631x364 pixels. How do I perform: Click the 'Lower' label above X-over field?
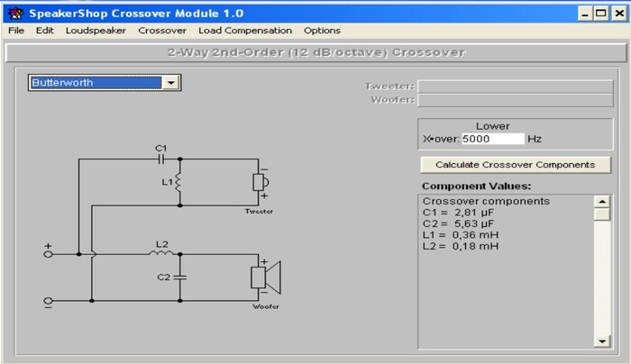(x=492, y=126)
